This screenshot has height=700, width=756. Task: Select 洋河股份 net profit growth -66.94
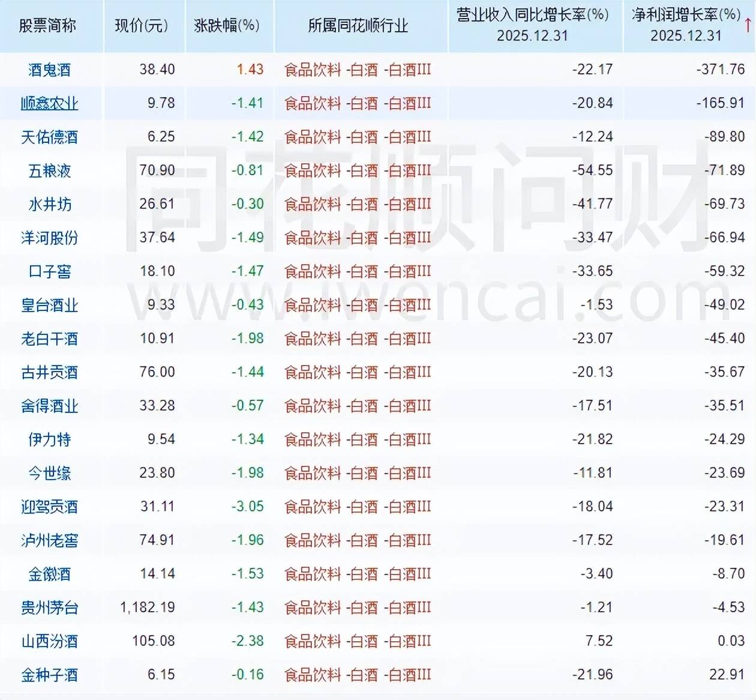pos(724,238)
